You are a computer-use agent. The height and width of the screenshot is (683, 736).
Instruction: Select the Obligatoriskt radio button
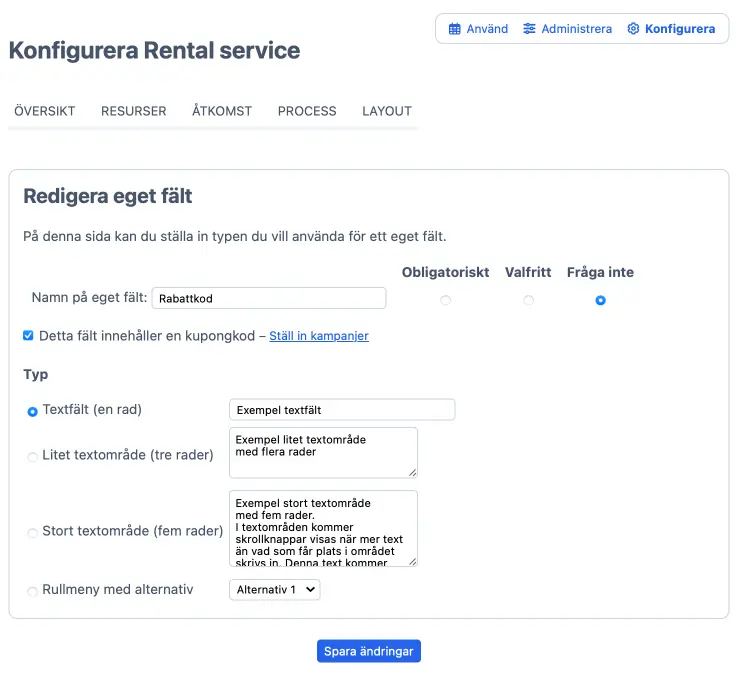click(x=445, y=300)
